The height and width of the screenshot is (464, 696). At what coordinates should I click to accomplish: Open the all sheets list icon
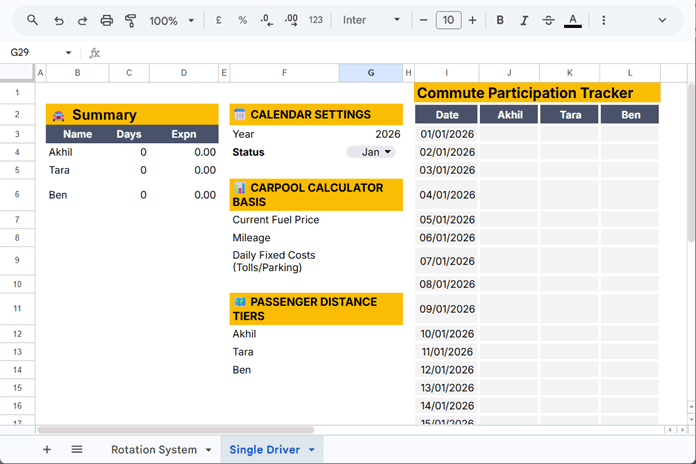pos(77,449)
